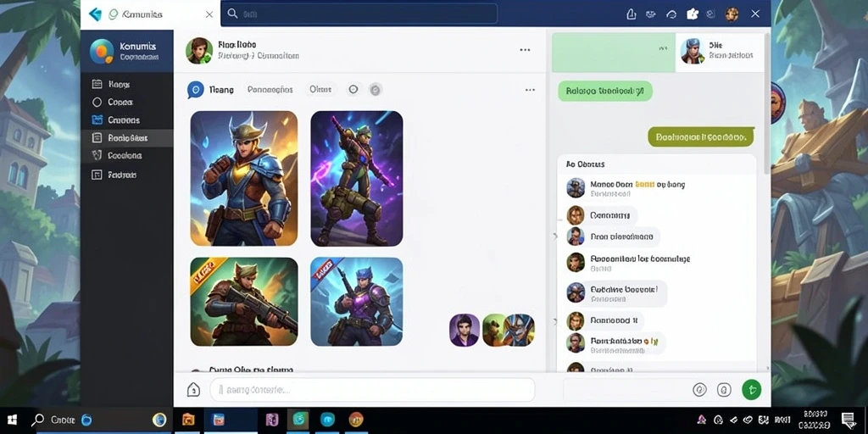Screen dimensions: 868x434
Task: Click the taskbar clock
Action: pos(815,420)
